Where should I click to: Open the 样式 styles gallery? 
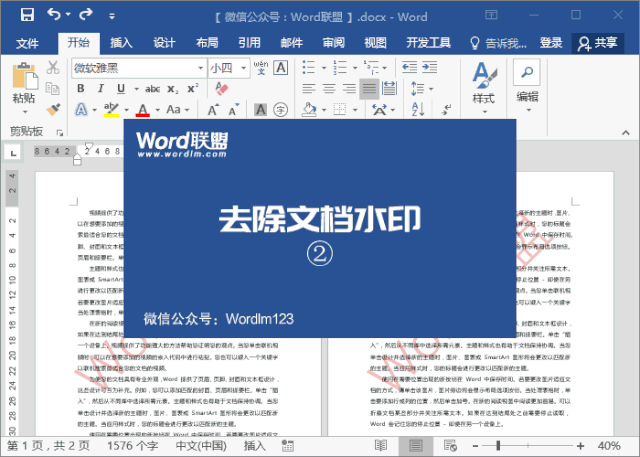pos(484,87)
